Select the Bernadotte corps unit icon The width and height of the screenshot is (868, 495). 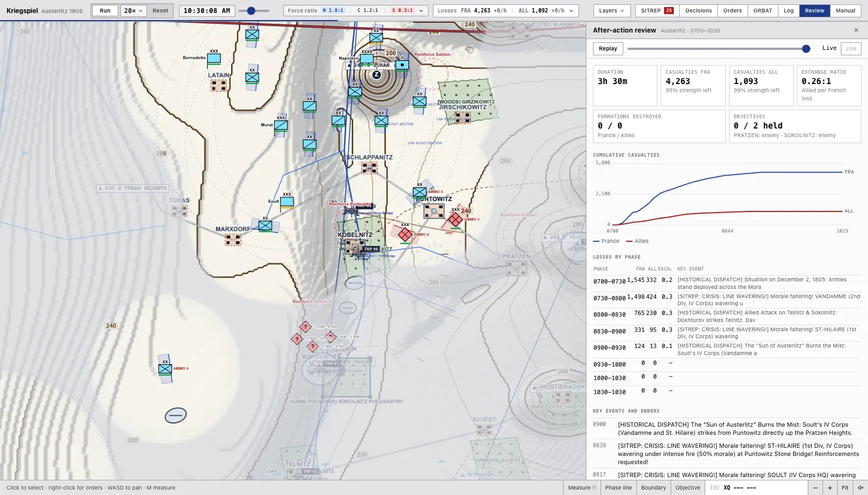click(214, 58)
